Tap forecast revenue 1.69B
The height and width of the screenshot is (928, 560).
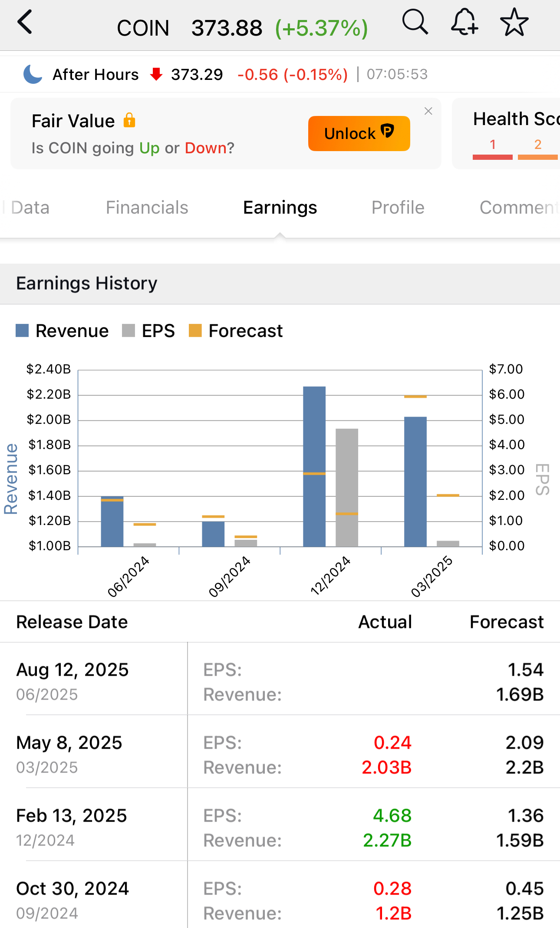tap(520, 694)
